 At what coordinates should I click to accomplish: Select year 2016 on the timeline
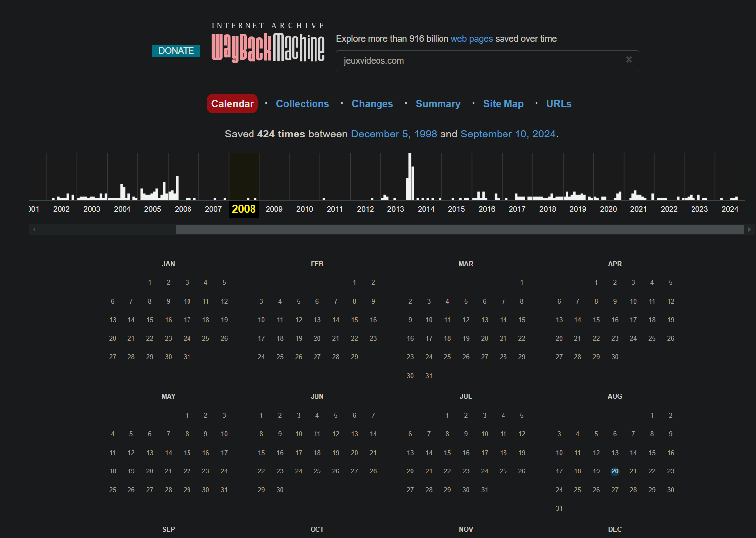(x=487, y=209)
